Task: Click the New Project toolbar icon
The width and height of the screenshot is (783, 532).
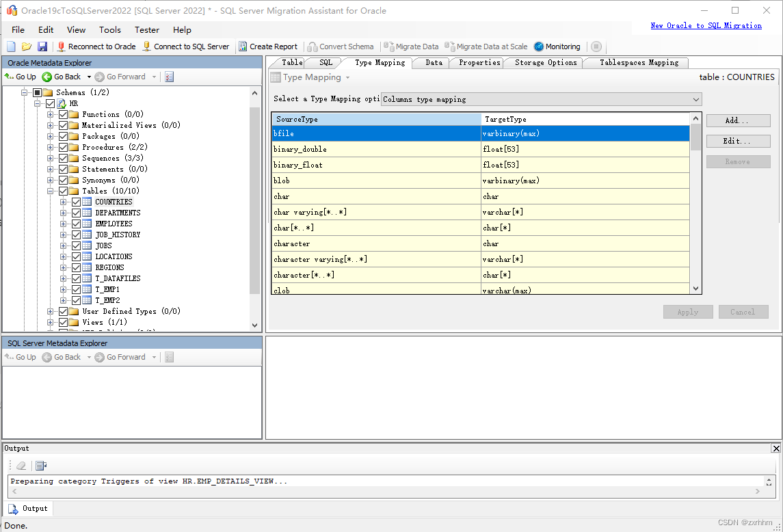Action: (11, 46)
